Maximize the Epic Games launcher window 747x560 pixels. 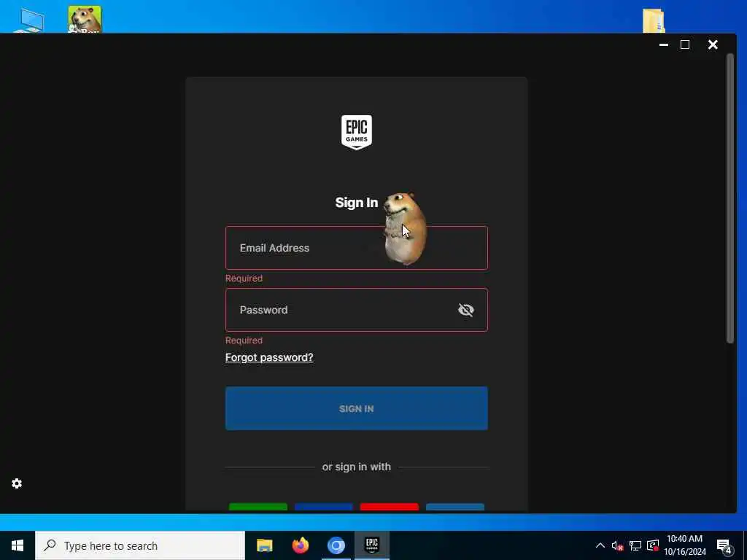click(685, 44)
